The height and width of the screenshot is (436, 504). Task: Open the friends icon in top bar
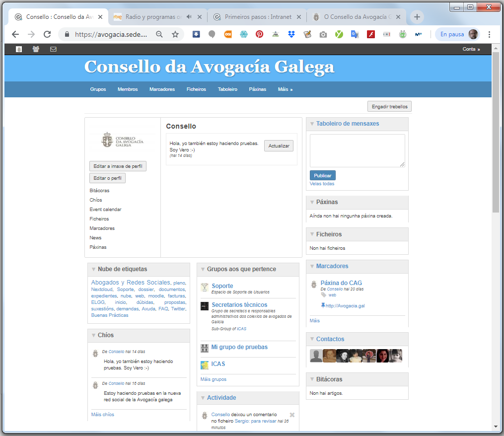click(x=36, y=49)
